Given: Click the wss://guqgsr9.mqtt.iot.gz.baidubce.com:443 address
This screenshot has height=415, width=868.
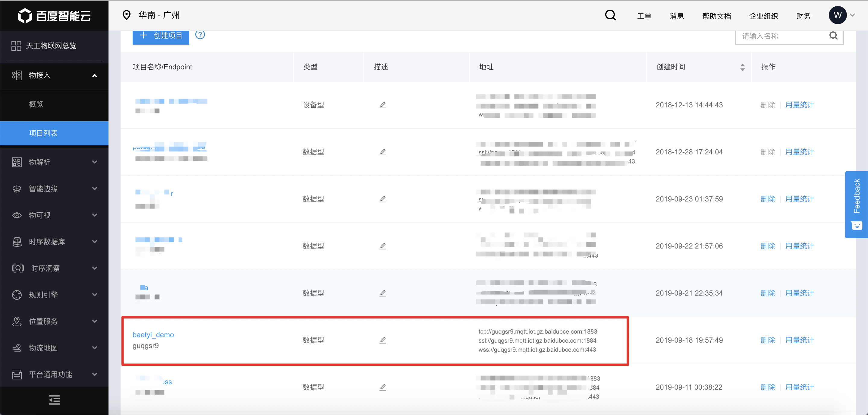Looking at the screenshot, I should (537, 350).
